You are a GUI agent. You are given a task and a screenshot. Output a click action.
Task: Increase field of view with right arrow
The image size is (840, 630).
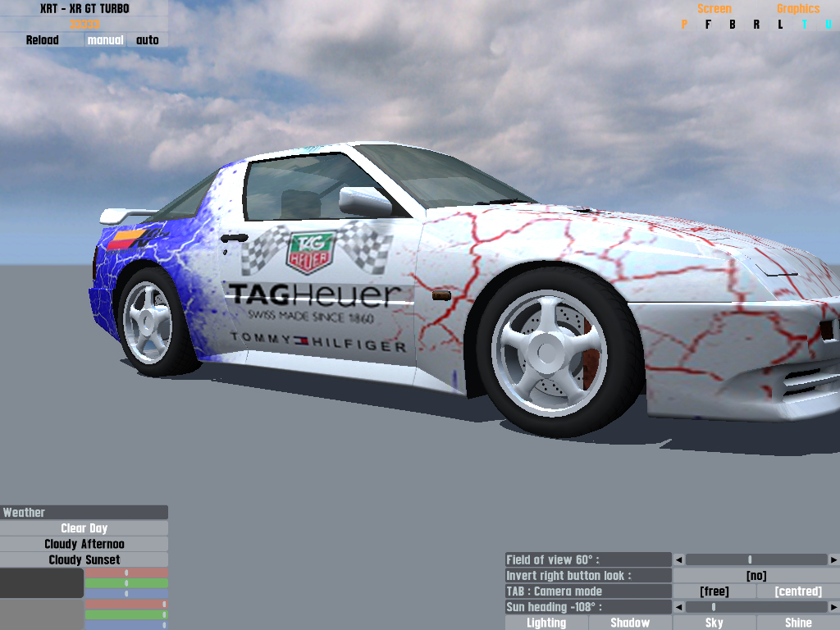coord(833,559)
